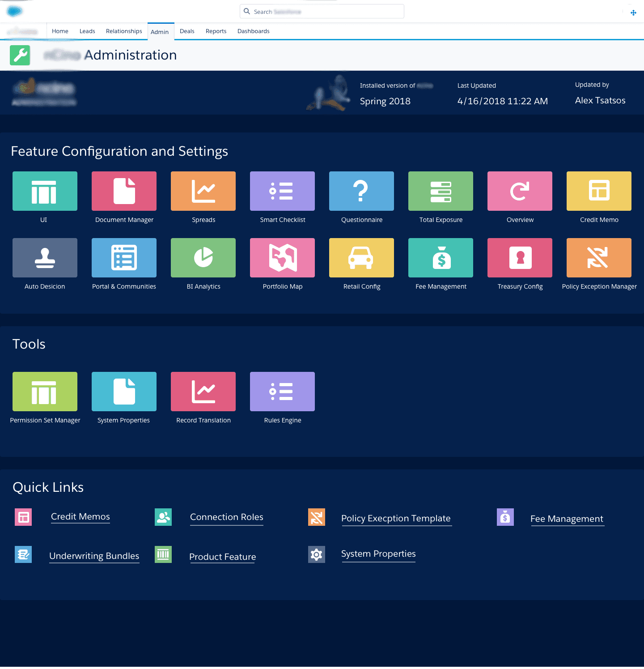Launch the System Properties tool tile
The image size is (644, 669).
pos(124,392)
